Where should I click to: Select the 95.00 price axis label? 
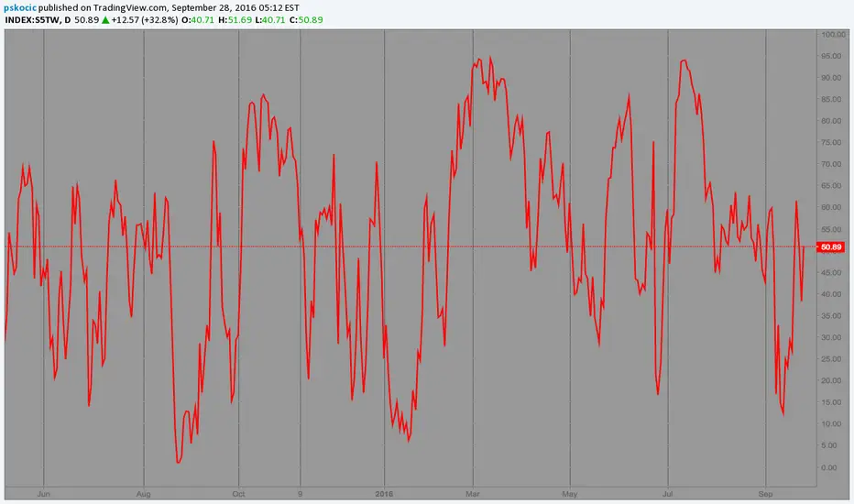point(831,56)
